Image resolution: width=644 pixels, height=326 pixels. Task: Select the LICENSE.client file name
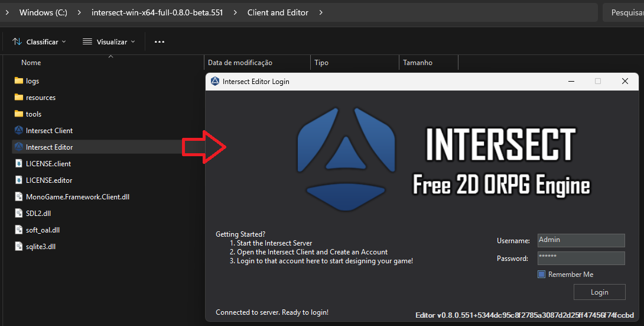[48, 164]
